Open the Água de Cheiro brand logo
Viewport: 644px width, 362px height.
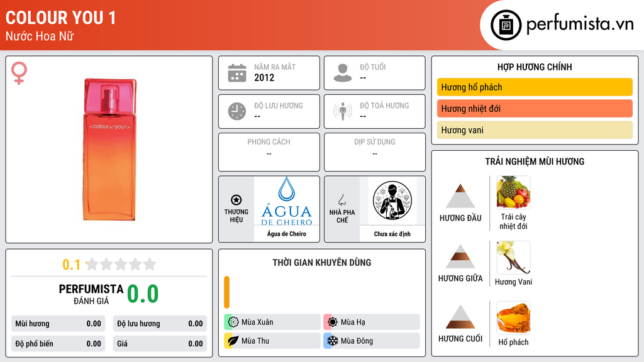coord(287,201)
